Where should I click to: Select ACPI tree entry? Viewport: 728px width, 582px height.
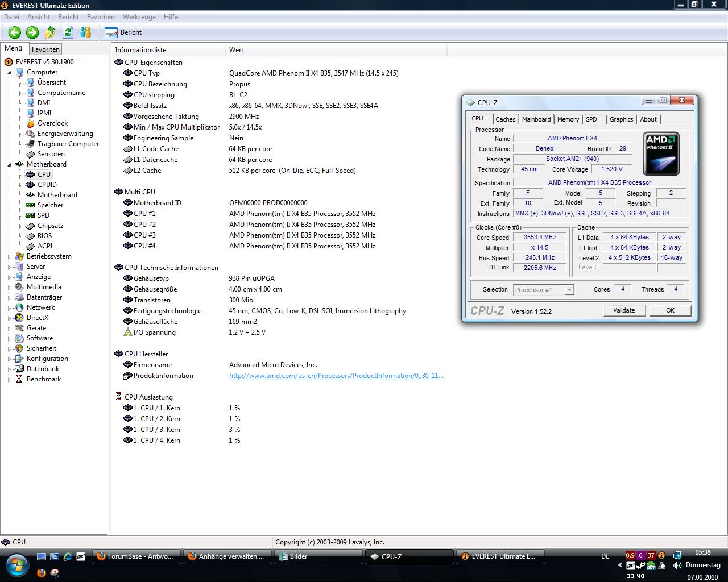pos(45,246)
